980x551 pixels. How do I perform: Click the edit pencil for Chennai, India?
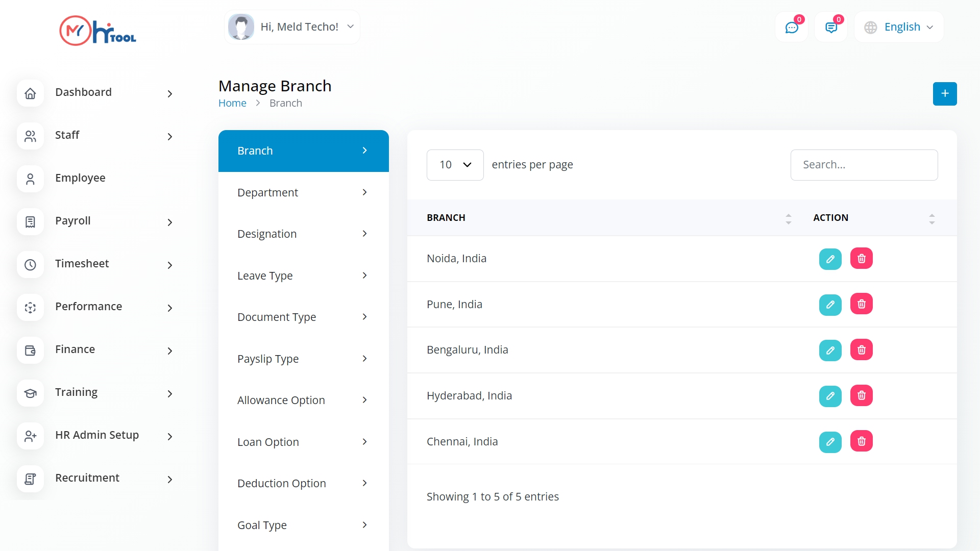point(830,442)
